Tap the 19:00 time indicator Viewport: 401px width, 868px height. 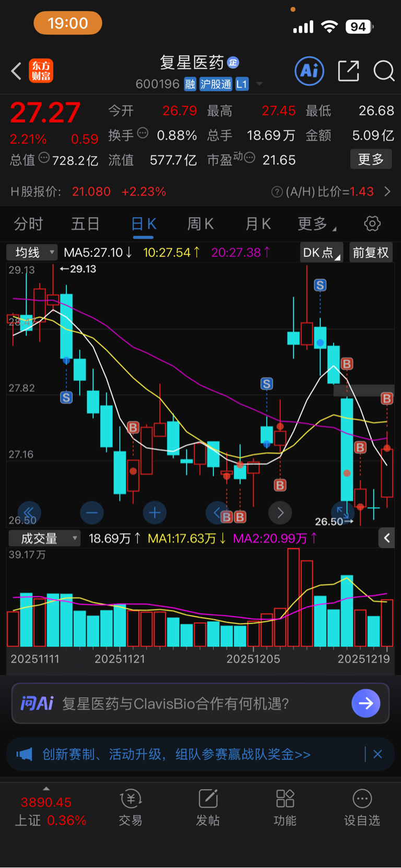coord(68,23)
